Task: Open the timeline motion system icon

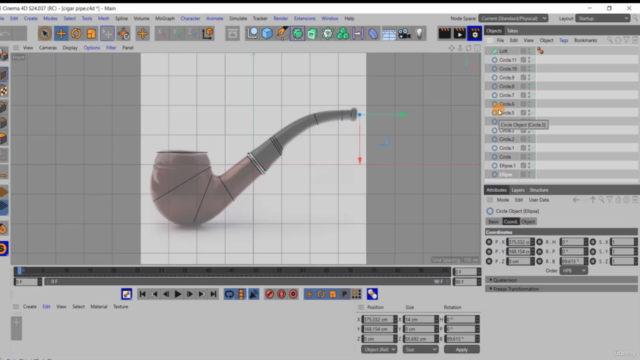Action: click(x=372, y=294)
